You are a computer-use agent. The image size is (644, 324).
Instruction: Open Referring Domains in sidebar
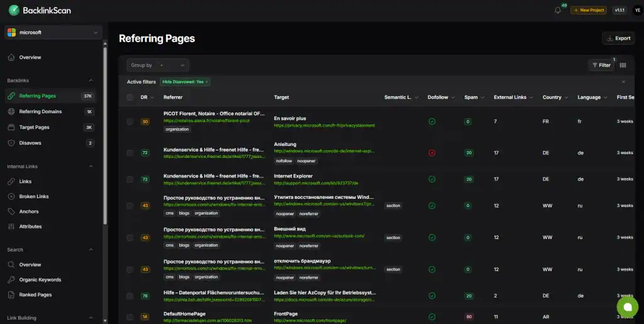coord(40,111)
